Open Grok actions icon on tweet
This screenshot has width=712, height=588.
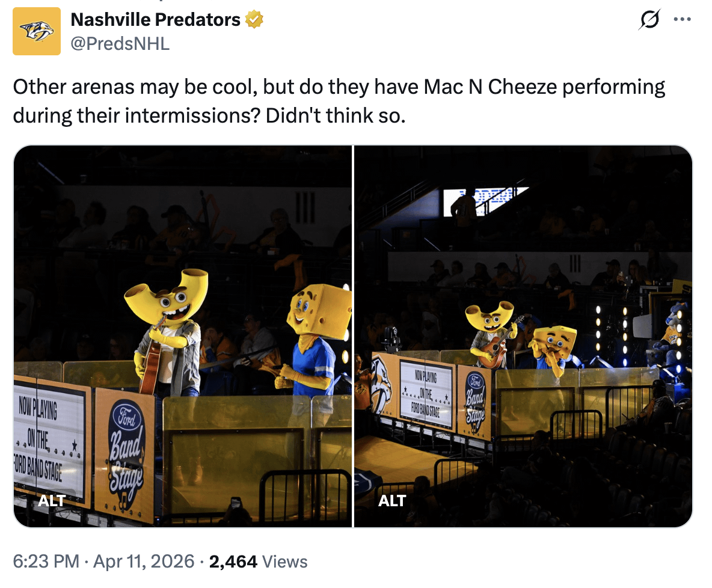(x=650, y=20)
